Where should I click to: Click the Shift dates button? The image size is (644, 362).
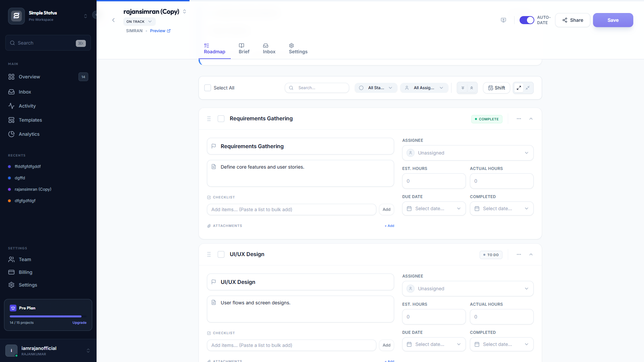496,88
